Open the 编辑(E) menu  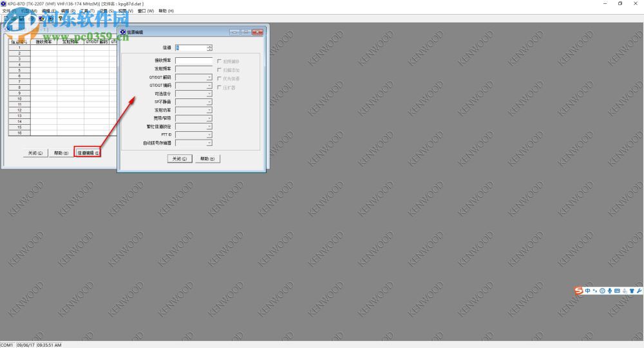point(49,11)
